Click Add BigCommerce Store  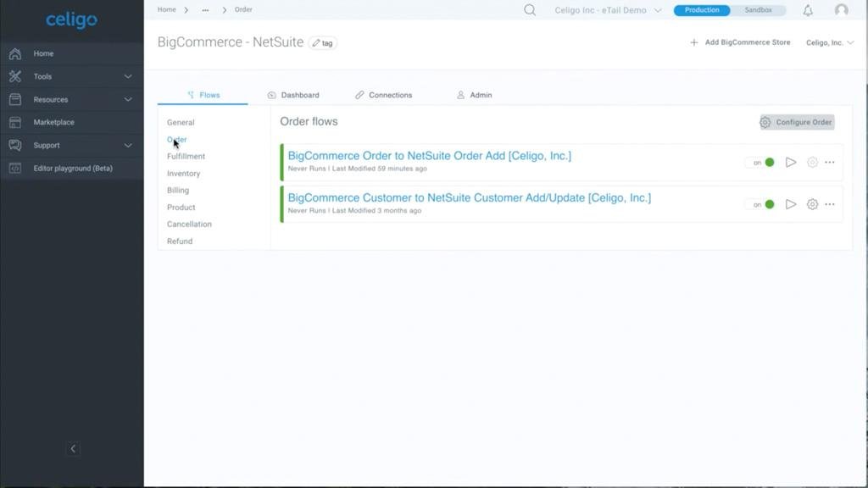[x=740, y=42]
